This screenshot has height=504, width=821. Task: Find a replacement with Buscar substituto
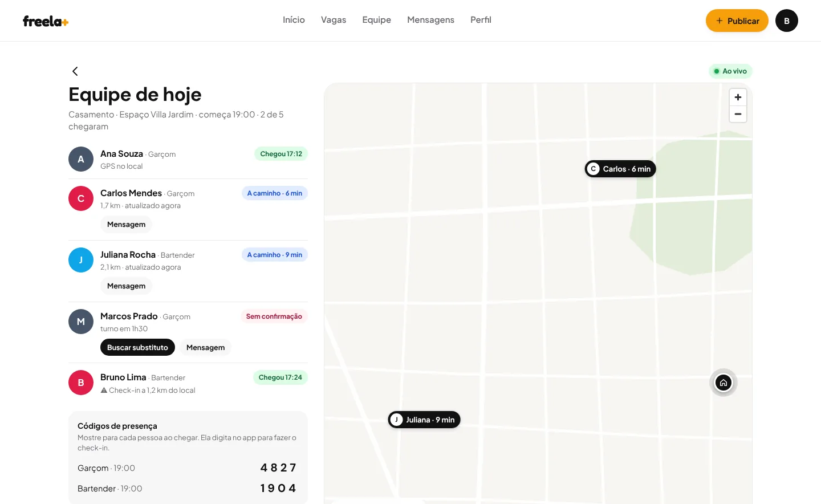(137, 347)
